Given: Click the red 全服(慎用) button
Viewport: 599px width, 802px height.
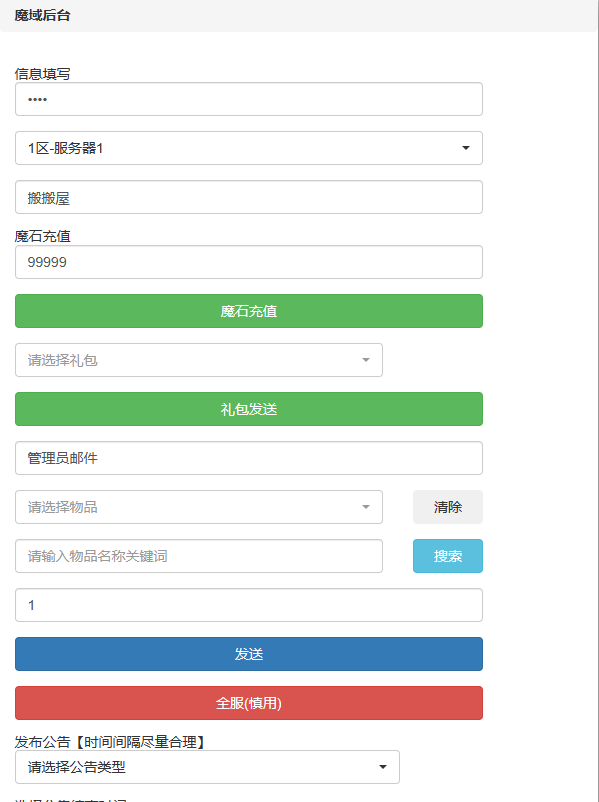Looking at the screenshot, I should 249,703.
